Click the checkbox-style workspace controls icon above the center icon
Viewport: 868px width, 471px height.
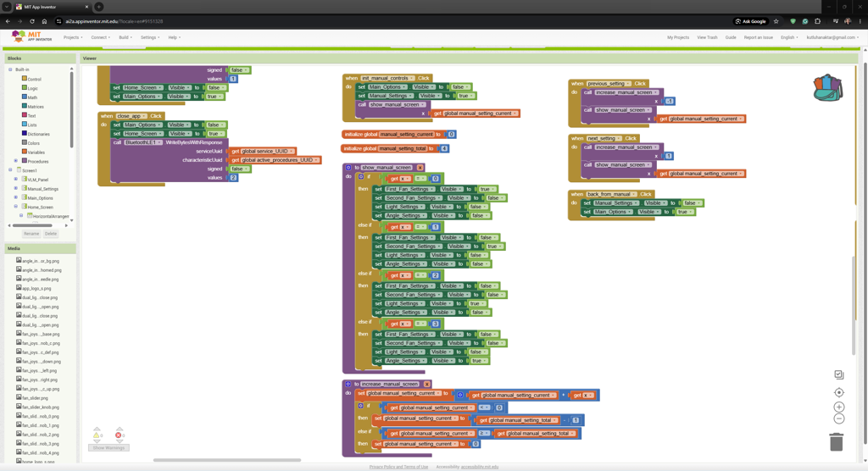(x=838, y=374)
